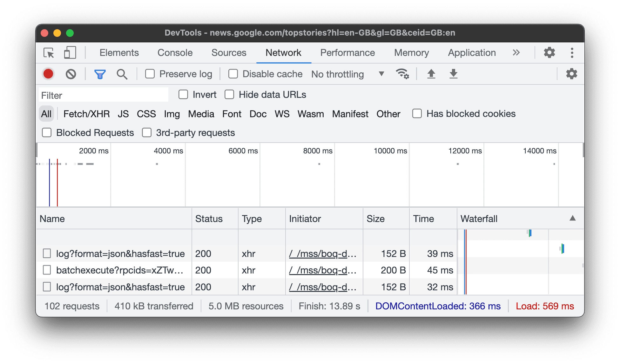This screenshot has height=364, width=620.
Task: Click the Filter input field
Action: (104, 94)
